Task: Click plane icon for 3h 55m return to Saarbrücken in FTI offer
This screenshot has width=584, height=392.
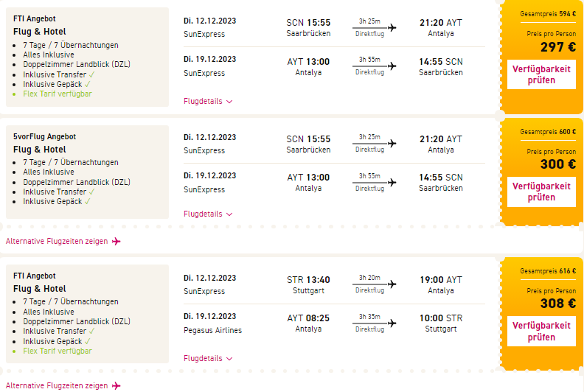Action: pyautogui.click(x=392, y=66)
